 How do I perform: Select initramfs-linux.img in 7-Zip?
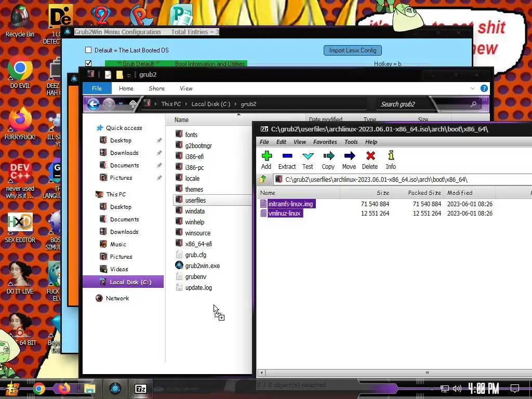[x=288, y=204]
